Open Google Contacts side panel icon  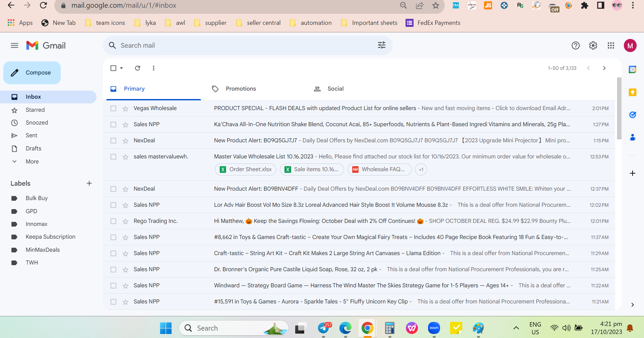coord(633,137)
